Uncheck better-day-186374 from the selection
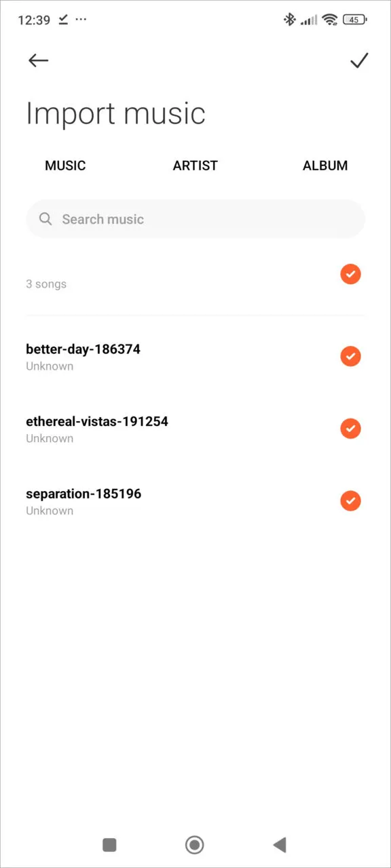 351,356
